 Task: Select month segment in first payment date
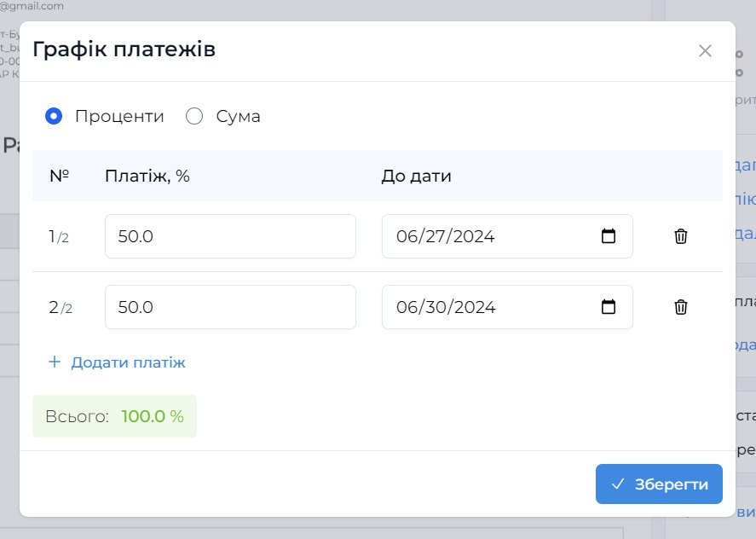(405, 236)
